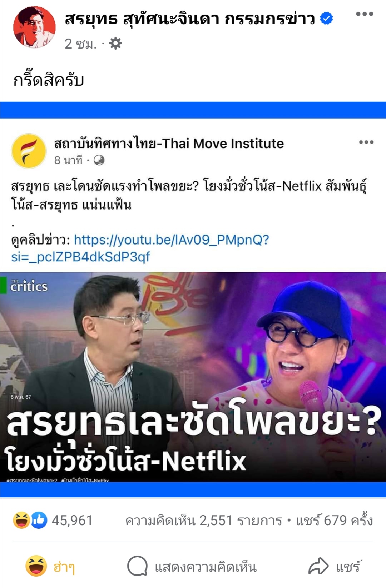Click the 2 hours timestamp
386x588 pixels.
coord(80,44)
